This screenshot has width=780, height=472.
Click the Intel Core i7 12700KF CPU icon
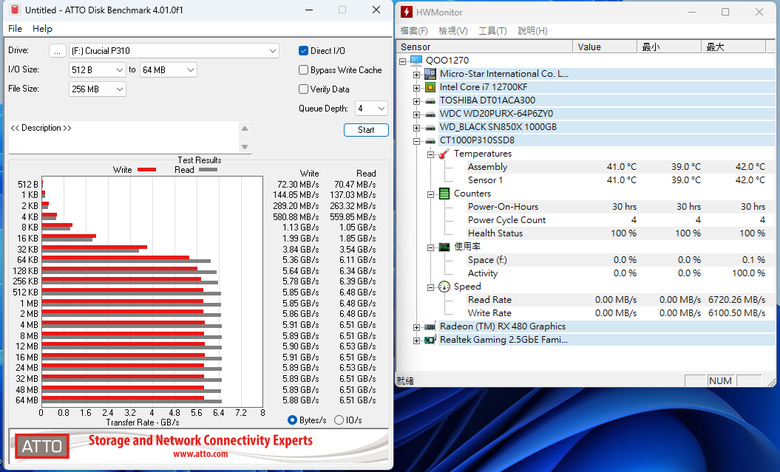click(430, 87)
